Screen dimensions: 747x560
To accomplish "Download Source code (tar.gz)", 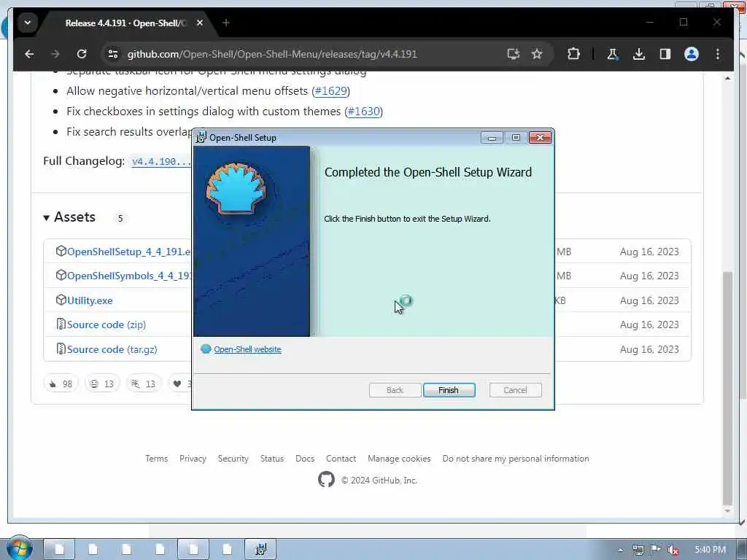I will click(112, 349).
